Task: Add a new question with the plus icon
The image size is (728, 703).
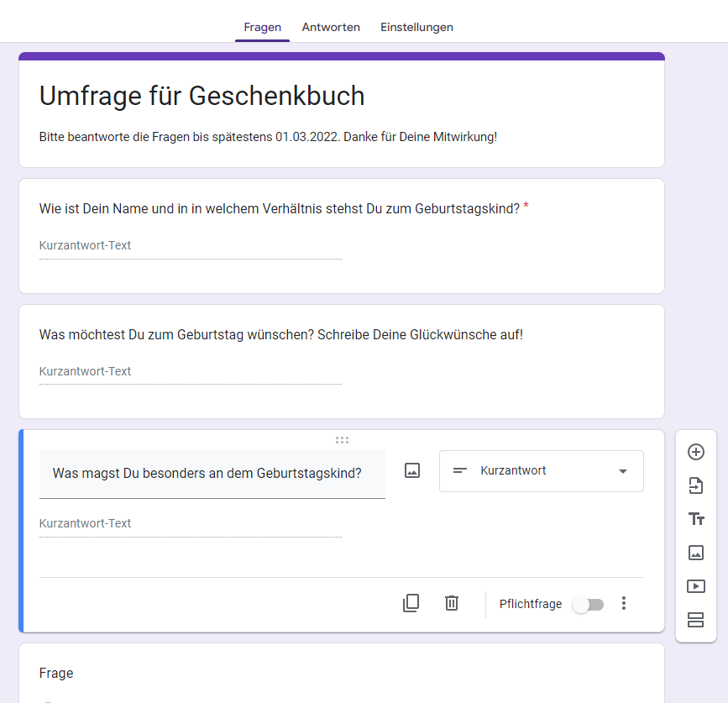Action: (x=696, y=452)
